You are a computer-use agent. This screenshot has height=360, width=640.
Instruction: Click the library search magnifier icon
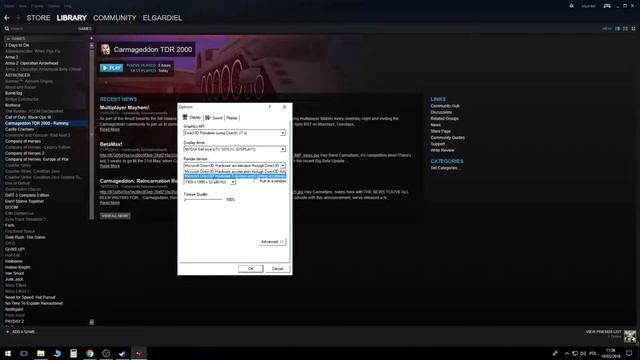point(7,29)
